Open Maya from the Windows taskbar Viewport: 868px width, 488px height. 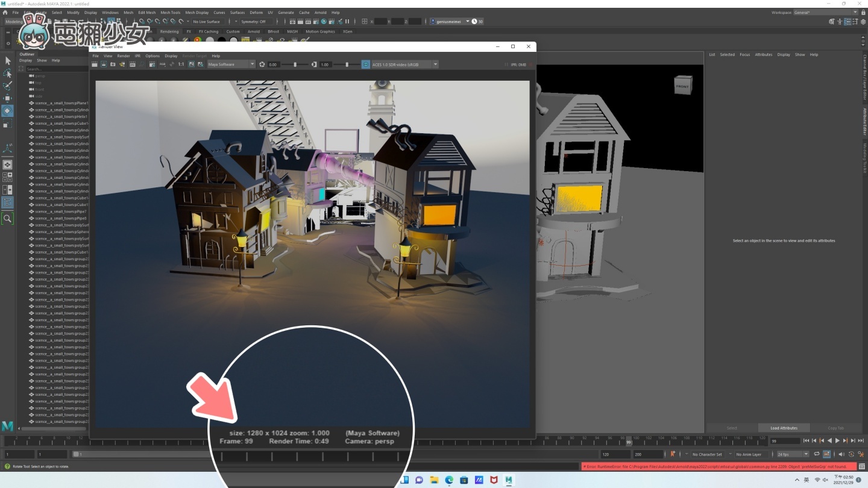[509, 480]
